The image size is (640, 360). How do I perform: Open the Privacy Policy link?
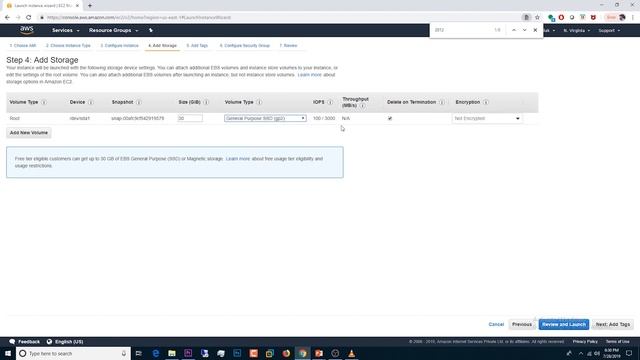[585, 342]
